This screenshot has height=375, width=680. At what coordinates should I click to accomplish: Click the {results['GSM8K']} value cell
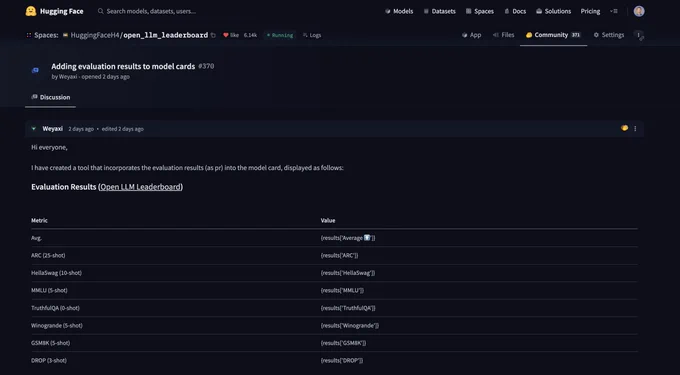pos(343,343)
